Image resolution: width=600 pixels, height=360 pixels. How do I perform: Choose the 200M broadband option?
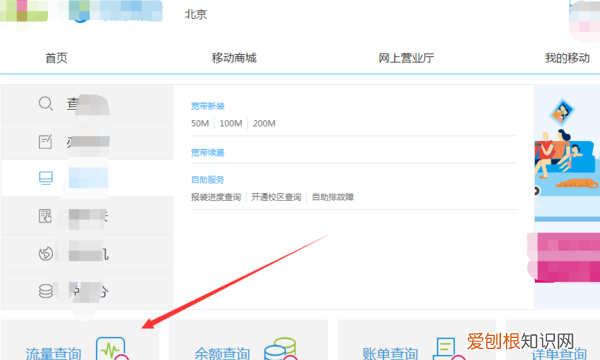tap(264, 124)
